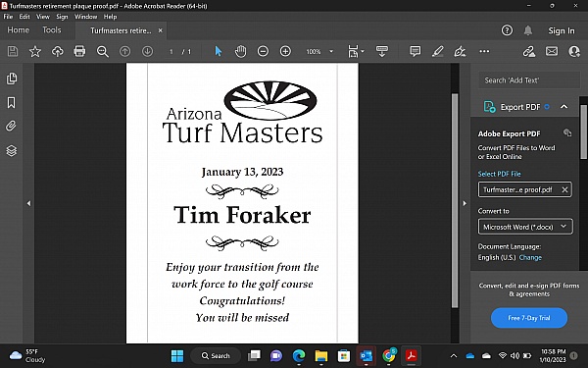
Task: Click the copy icon beside Adobe Export PDF
Action: pyautogui.click(x=567, y=132)
